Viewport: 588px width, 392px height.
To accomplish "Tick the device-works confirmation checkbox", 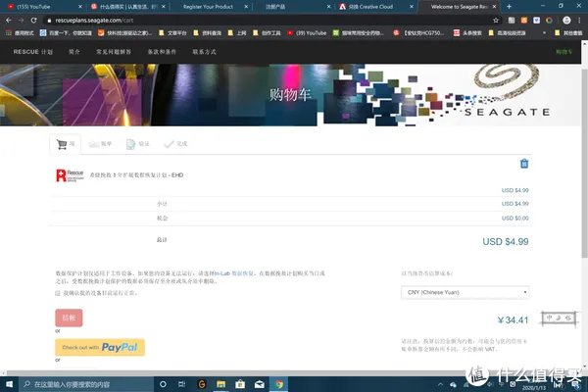I will (x=58, y=293).
